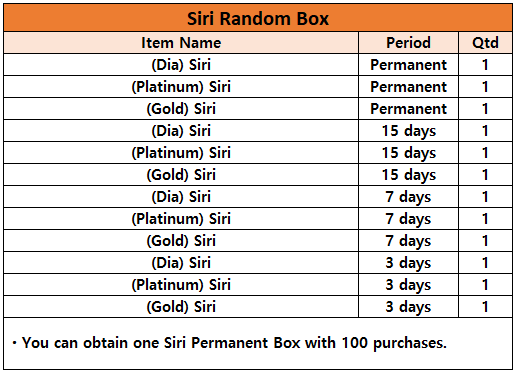Select the 3 days cell for (Gold) Siri
The width and height of the screenshot is (517, 373).
(408, 307)
